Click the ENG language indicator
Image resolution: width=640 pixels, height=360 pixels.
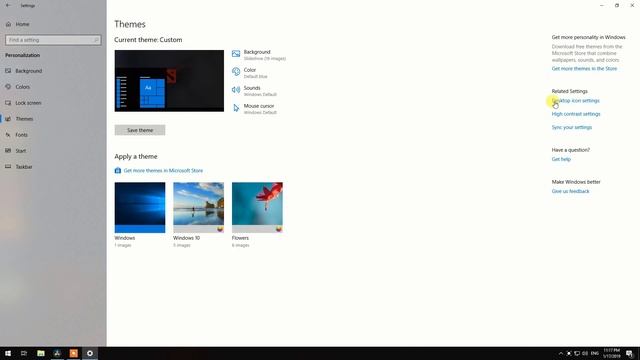595,353
